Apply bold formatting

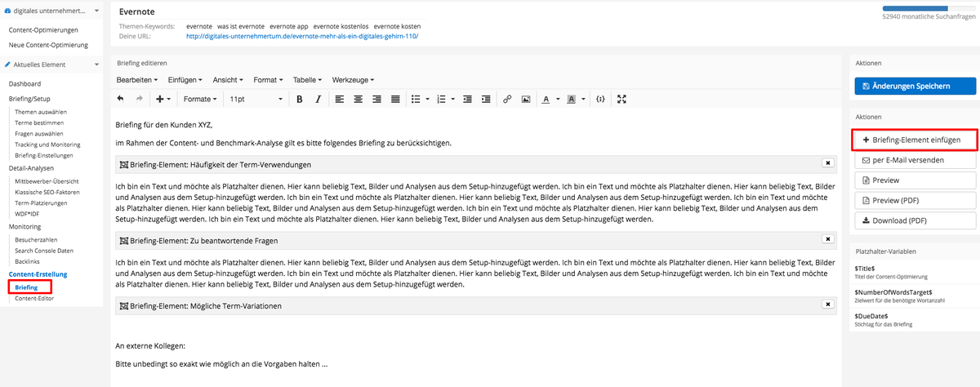[300, 99]
